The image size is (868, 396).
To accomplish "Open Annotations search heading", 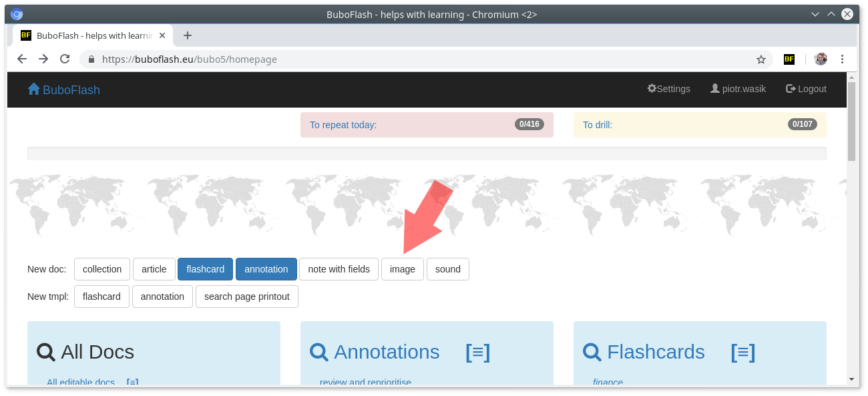I will [375, 352].
